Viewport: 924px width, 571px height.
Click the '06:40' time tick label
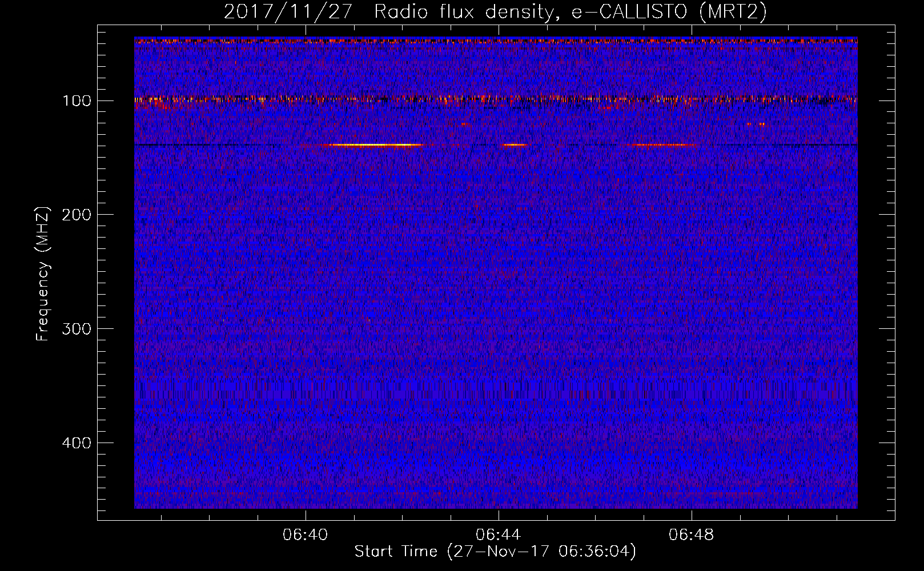(x=306, y=535)
